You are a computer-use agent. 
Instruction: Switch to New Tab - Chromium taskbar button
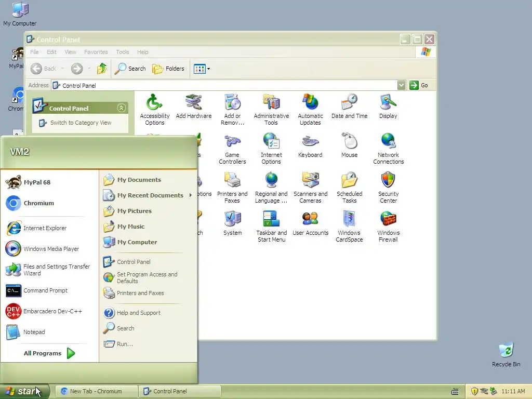point(96,391)
